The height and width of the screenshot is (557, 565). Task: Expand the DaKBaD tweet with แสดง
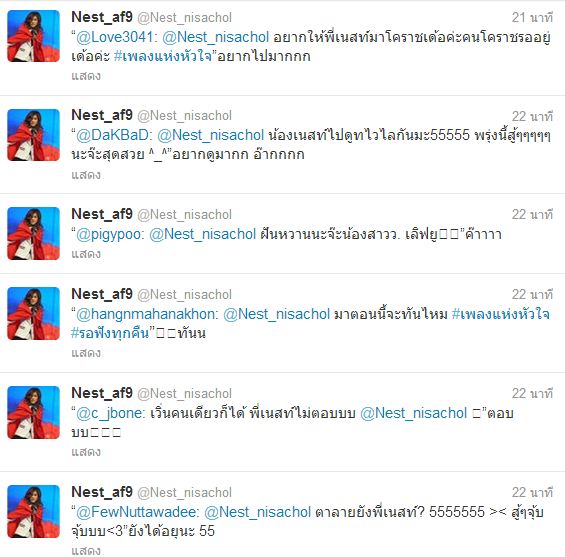(86, 175)
